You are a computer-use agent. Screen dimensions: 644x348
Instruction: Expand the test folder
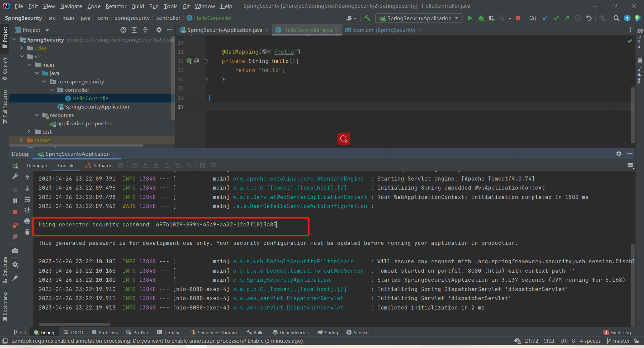[x=29, y=132]
